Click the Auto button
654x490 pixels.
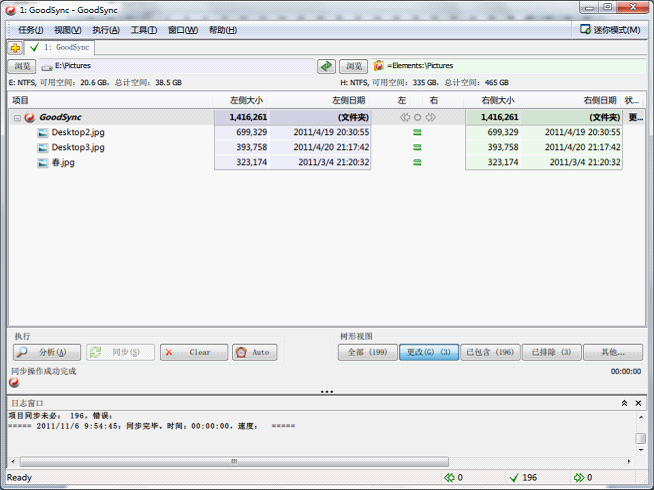pos(254,352)
